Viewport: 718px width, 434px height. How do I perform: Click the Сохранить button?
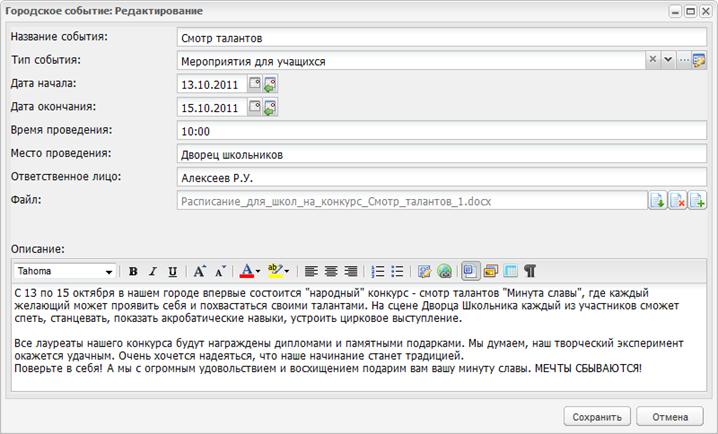pyautogui.click(x=597, y=417)
